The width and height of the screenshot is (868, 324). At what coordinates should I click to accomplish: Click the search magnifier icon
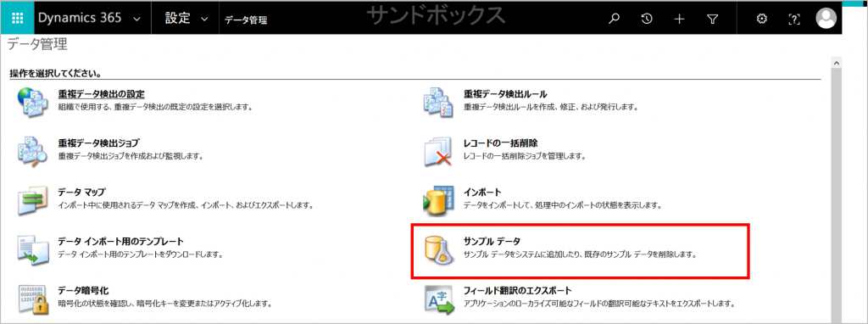pos(613,19)
